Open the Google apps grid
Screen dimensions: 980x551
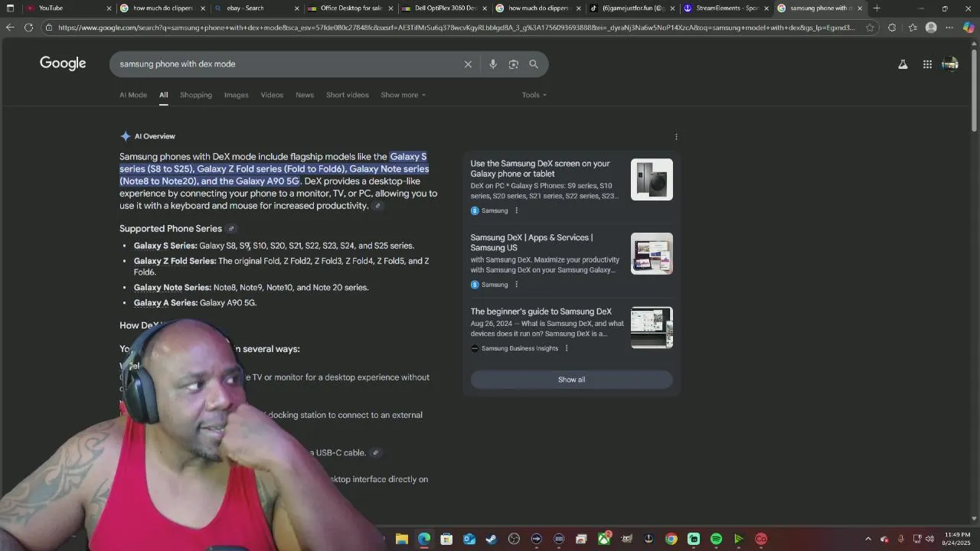927,64
